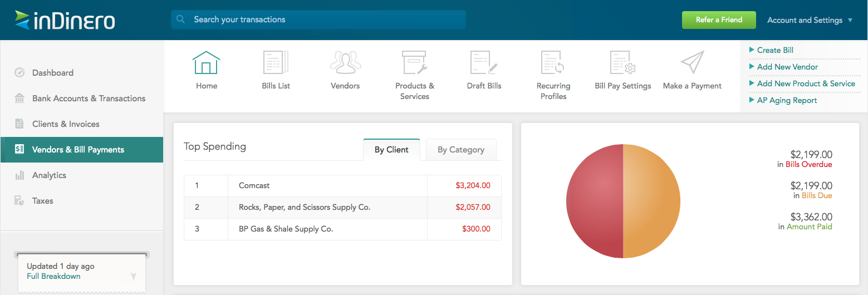
Task: Click the Create Bill link
Action: 775,50
